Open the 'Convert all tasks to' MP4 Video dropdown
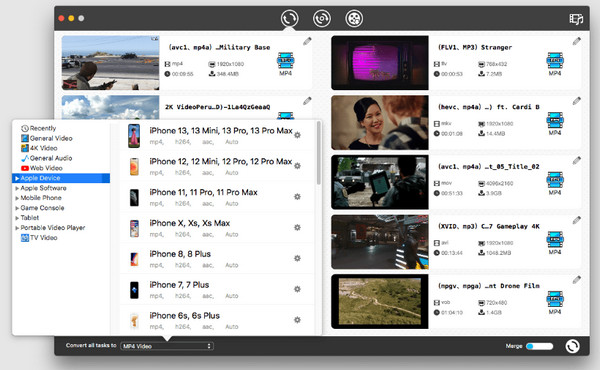Viewport: 600px width, 370px height. pyautogui.click(x=167, y=346)
